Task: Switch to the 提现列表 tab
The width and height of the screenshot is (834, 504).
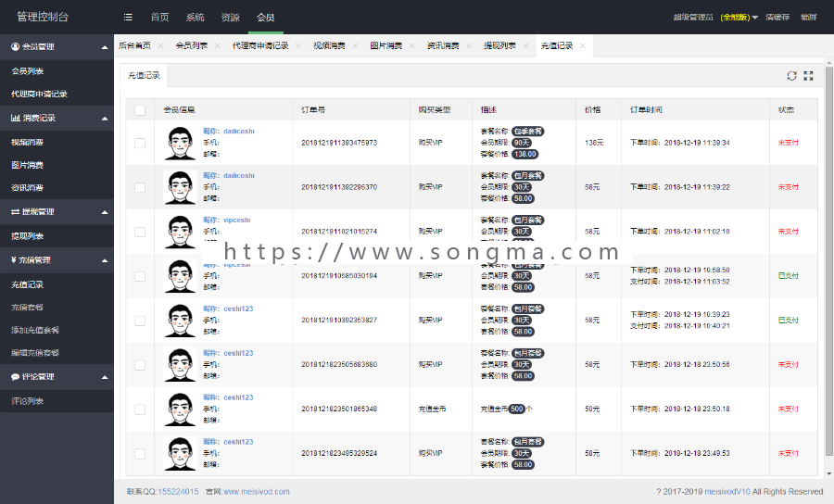Action: (499, 46)
